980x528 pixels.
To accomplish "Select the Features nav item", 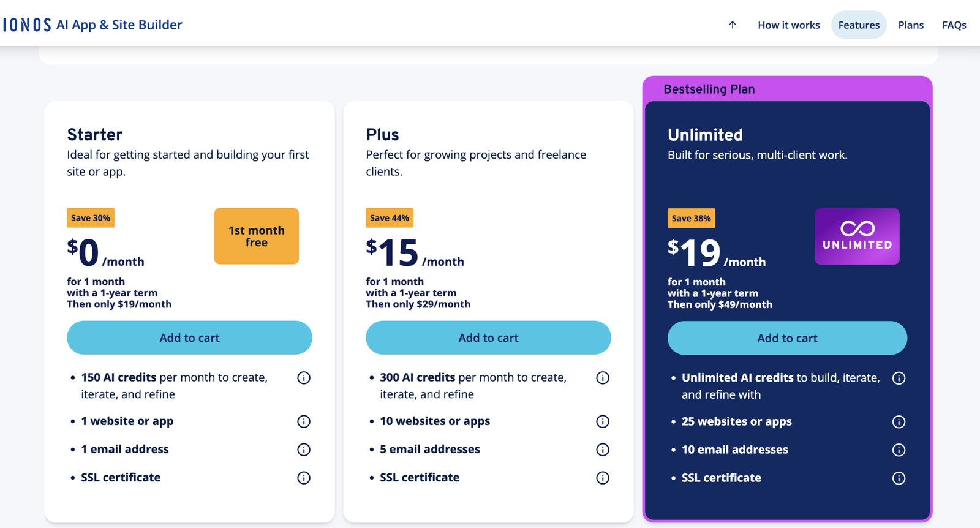I will point(859,25).
